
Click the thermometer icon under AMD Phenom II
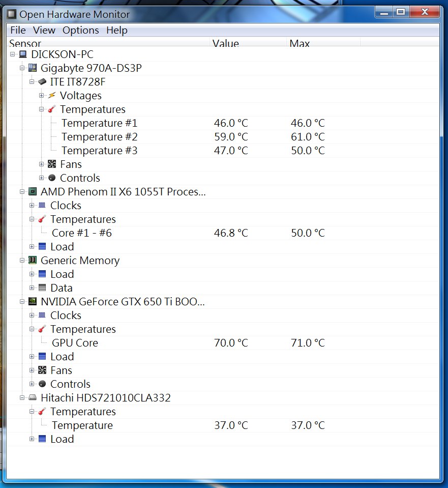[42, 219]
